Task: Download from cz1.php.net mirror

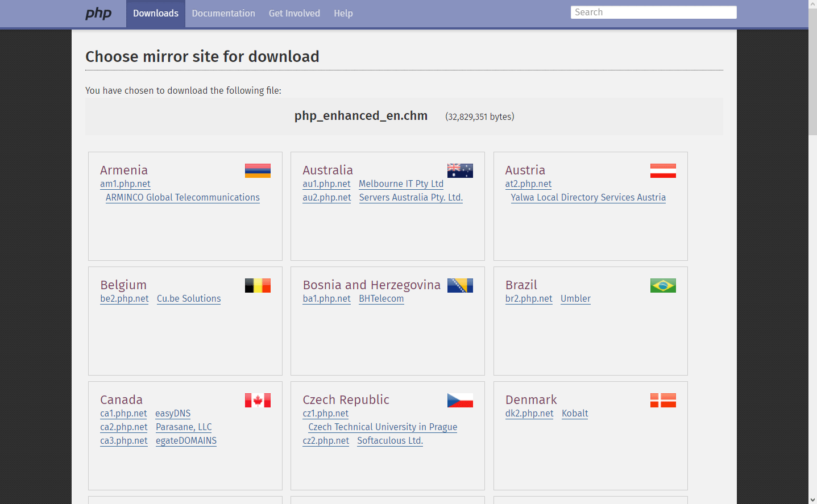Action: point(326,414)
